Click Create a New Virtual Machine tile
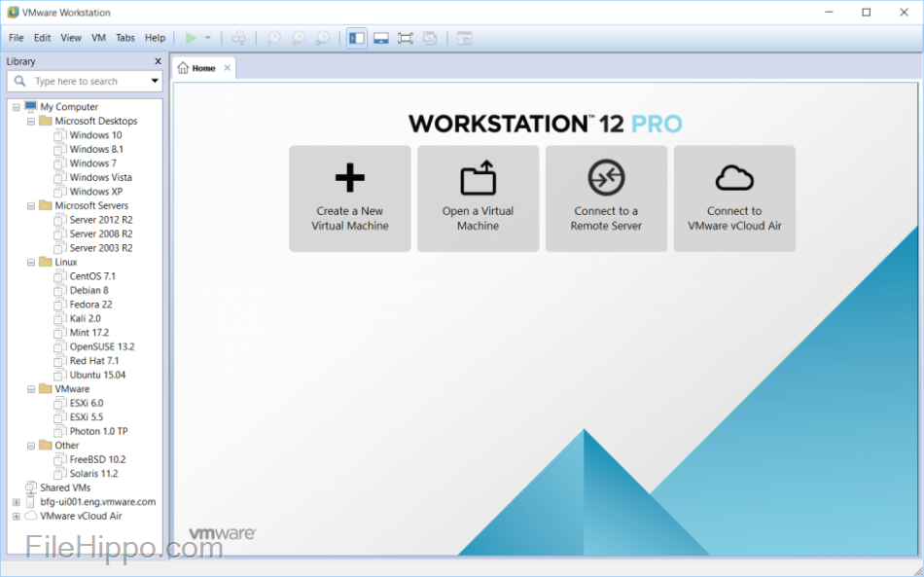 point(350,198)
